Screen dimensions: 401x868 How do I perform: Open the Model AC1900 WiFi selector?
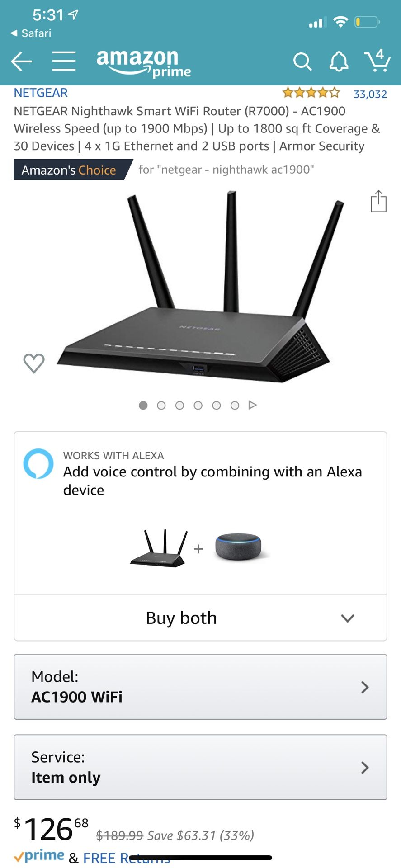coord(200,687)
